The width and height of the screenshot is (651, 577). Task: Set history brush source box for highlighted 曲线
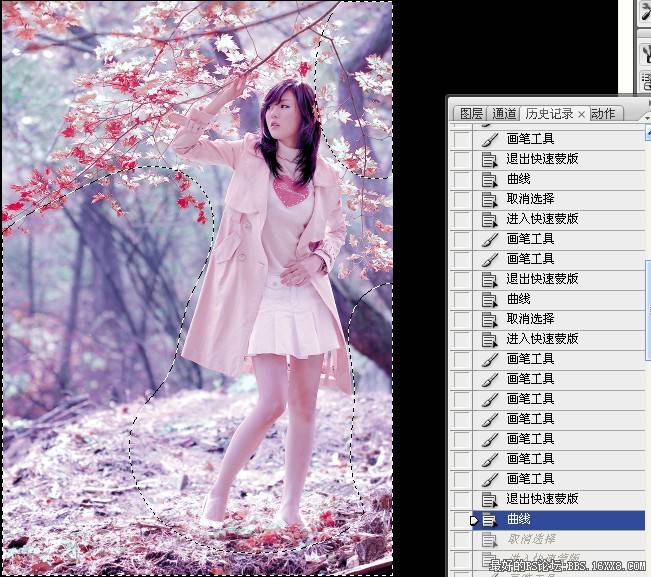461,519
